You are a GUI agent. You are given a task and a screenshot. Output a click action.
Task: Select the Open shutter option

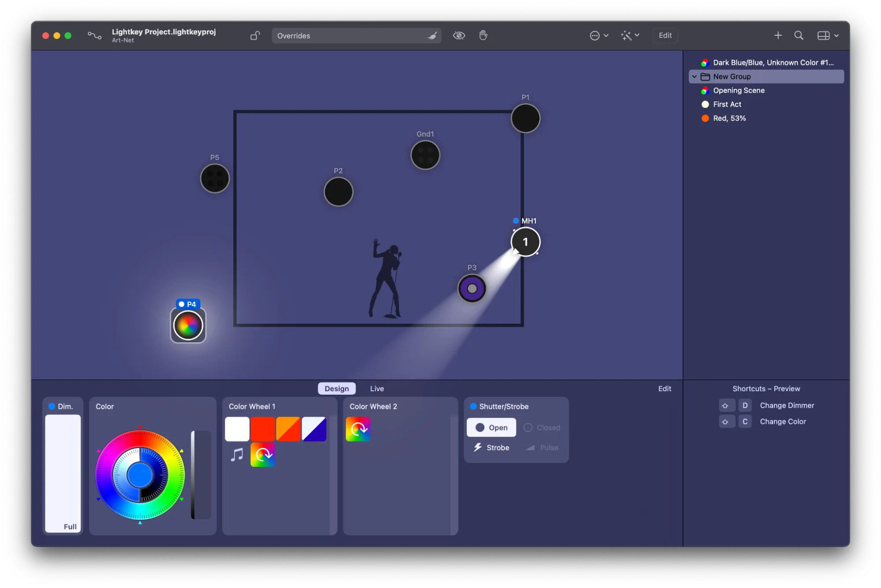[491, 427]
